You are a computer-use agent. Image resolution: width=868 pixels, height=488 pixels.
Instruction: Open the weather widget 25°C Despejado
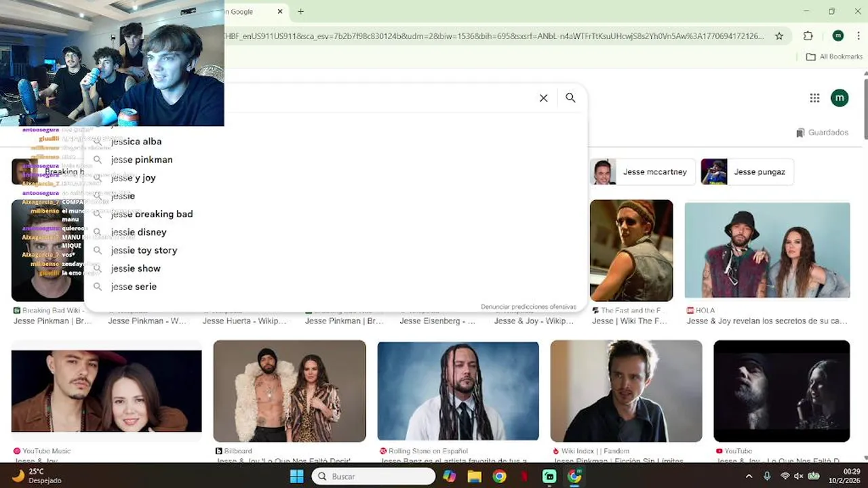(x=37, y=476)
